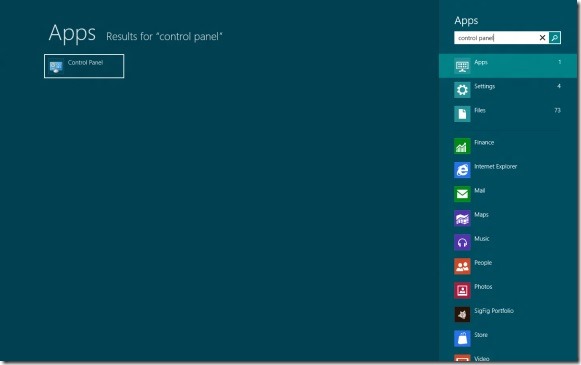Search within Maps label
The height and width of the screenshot is (365, 581).
point(481,215)
